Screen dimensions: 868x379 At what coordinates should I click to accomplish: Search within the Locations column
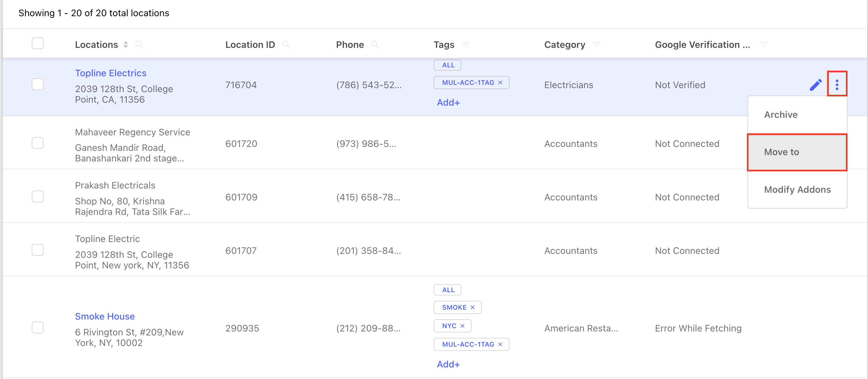click(139, 45)
